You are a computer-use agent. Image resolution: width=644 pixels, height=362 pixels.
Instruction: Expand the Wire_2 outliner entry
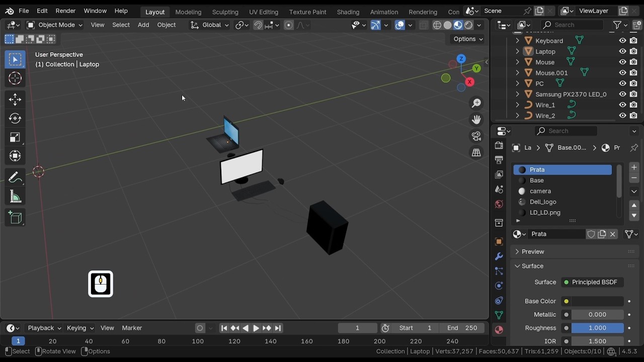(517, 116)
